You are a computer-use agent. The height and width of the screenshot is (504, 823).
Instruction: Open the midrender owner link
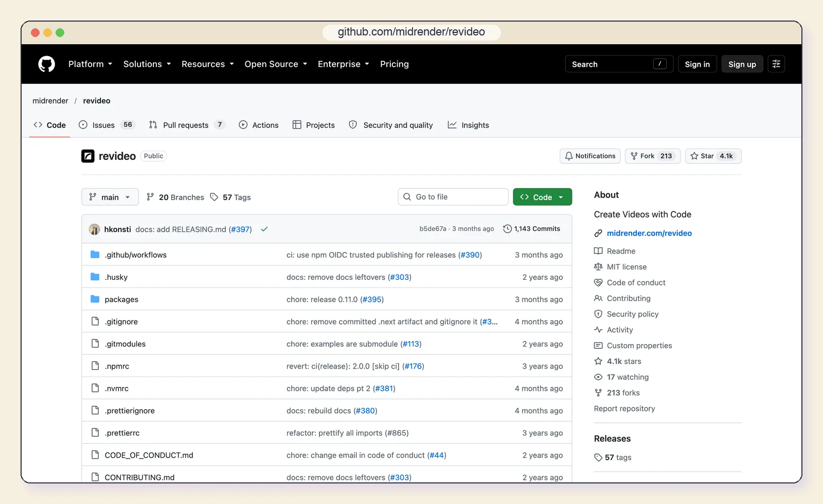(x=50, y=101)
